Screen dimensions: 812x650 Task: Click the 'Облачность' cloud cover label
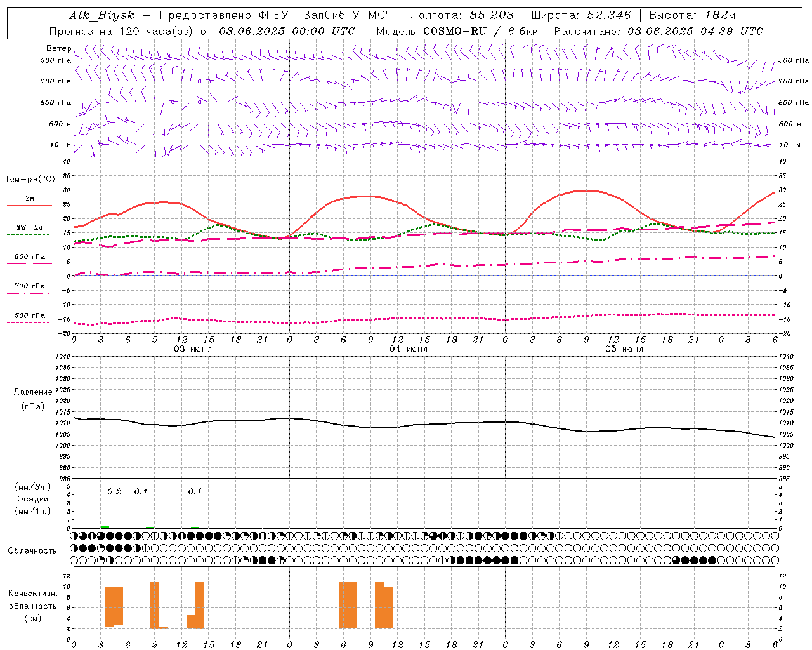pyautogui.click(x=32, y=550)
